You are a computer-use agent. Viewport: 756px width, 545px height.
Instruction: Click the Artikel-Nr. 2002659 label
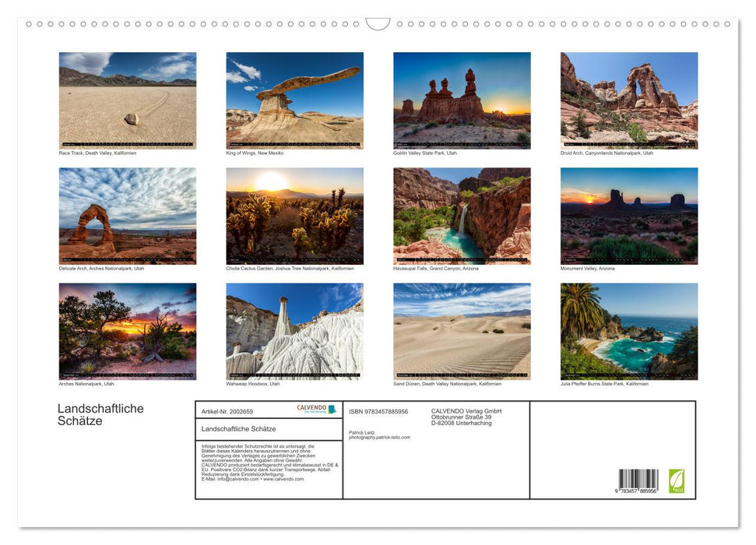(227, 411)
